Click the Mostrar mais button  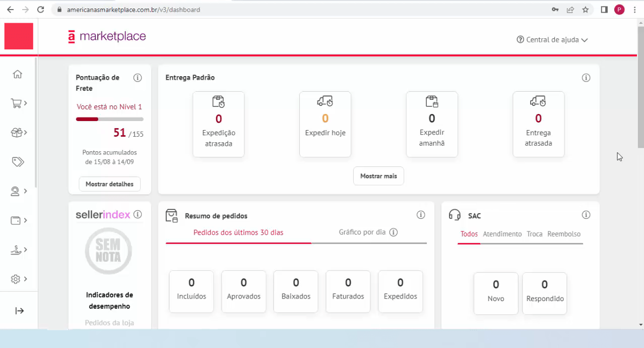point(378,176)
